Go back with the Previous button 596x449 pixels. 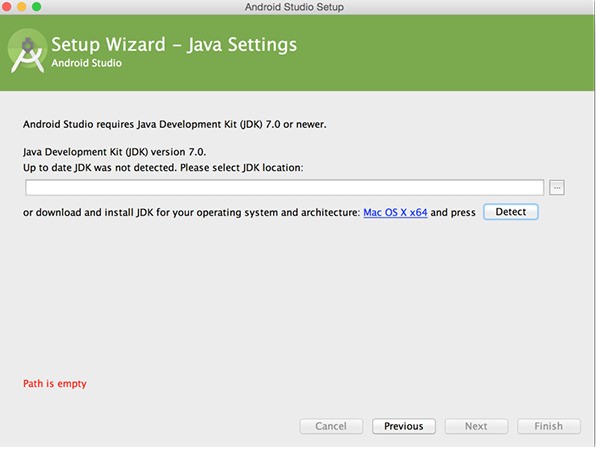click(x=404, y=426)
